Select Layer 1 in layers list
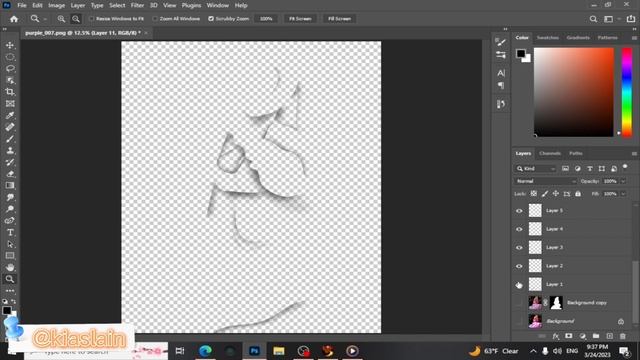Viewport: 640px width, 360px height. click(x=573, y=284)
